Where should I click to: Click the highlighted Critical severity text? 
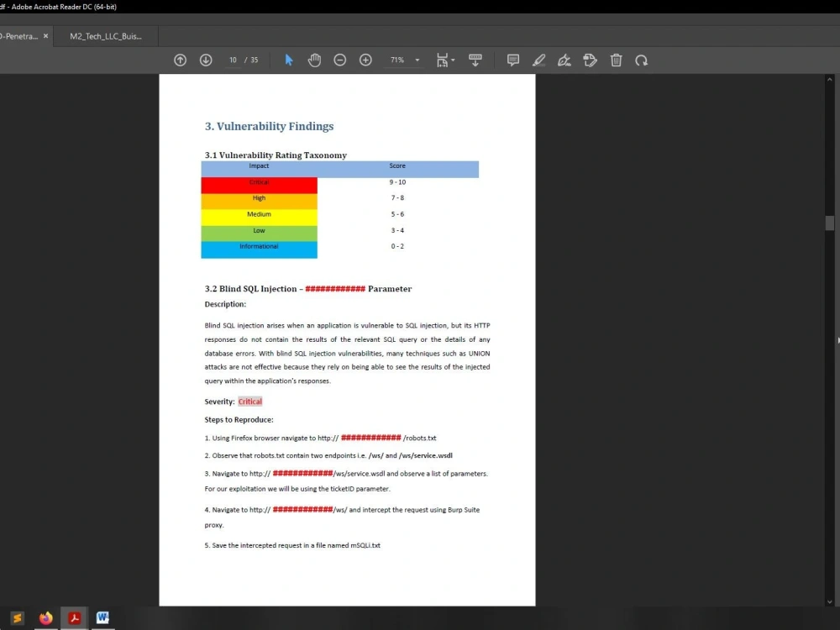250,402
